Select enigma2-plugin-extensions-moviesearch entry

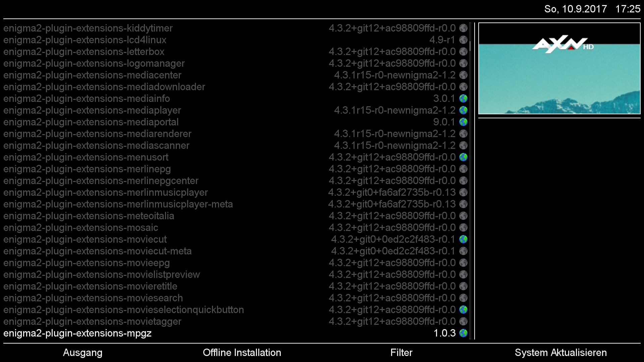tap(235, 298)
